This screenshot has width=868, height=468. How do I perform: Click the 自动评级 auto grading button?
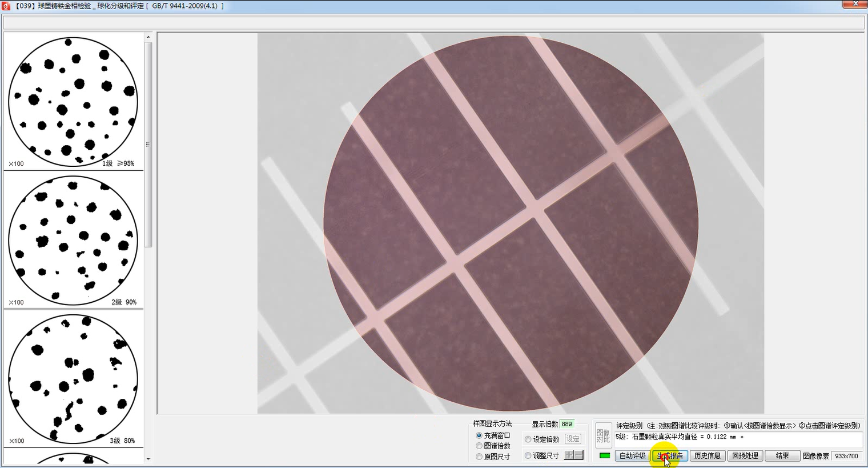[x=632, y=455]
